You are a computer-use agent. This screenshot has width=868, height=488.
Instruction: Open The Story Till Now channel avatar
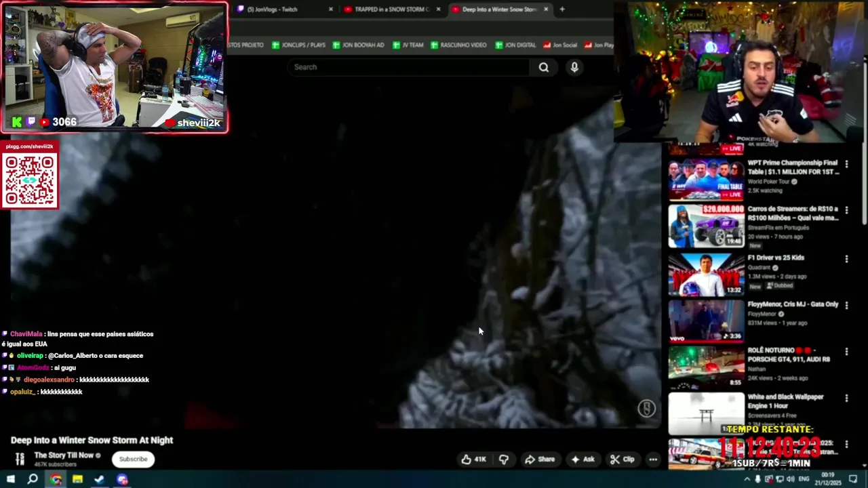[x=20, y=459]
